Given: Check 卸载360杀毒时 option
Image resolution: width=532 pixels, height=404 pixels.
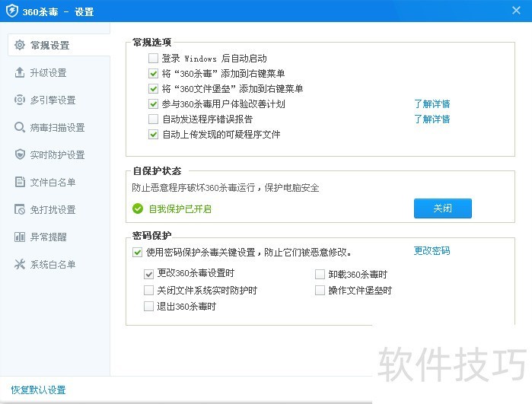Looking at the screenshot, I should [320, 274].
